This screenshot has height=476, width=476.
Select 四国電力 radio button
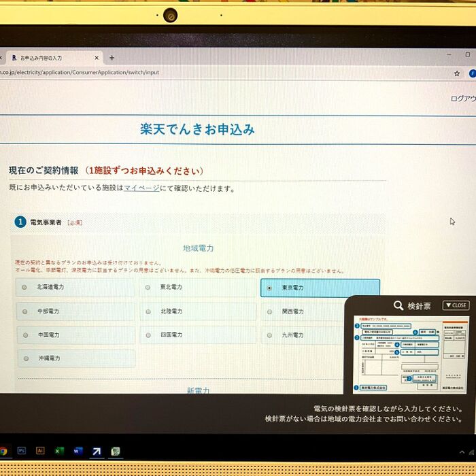(148, 335)
